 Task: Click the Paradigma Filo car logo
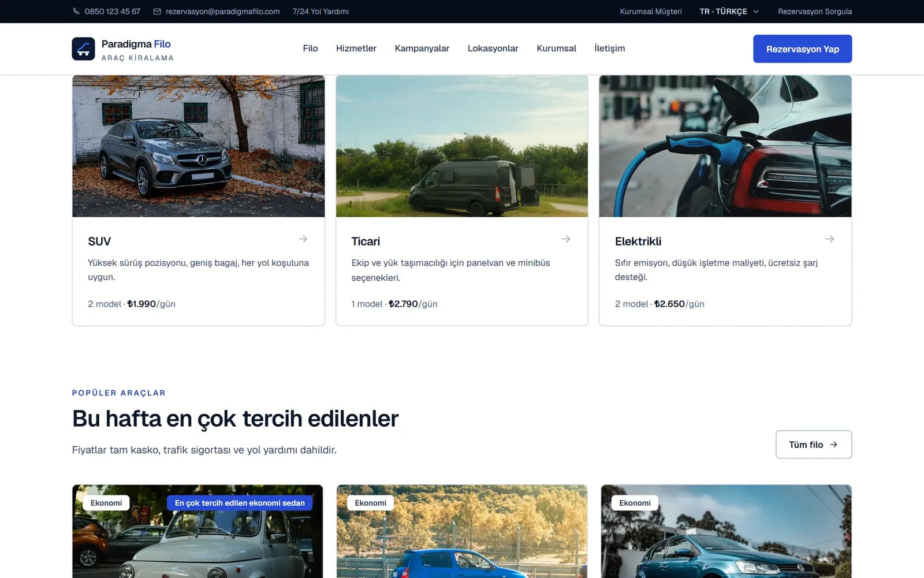click(x=83, y=49)
